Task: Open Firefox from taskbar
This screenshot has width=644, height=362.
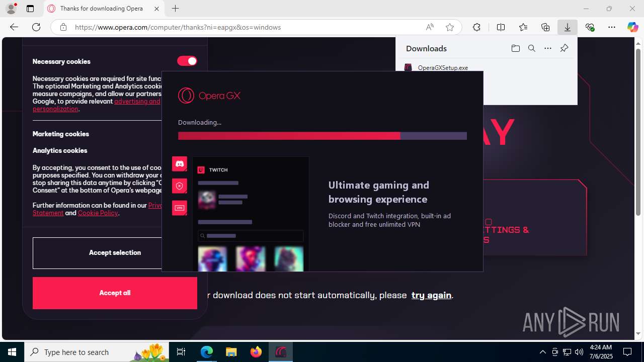Action: (256, 352)
